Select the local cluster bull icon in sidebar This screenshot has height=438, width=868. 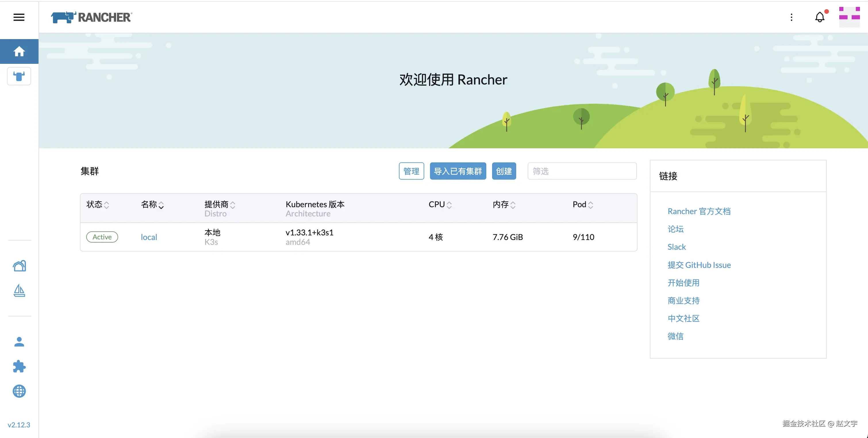[x=19, y=76]
